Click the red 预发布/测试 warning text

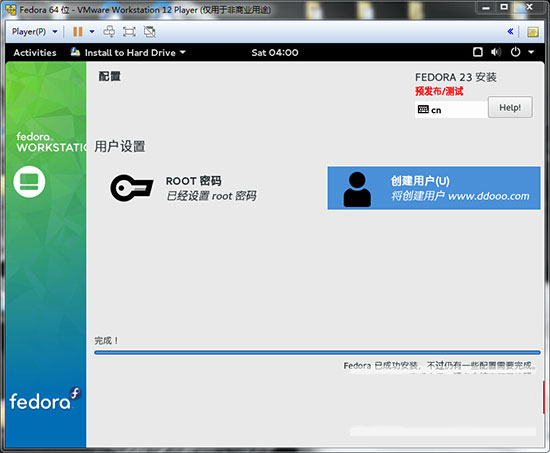(x=439, y=91)
